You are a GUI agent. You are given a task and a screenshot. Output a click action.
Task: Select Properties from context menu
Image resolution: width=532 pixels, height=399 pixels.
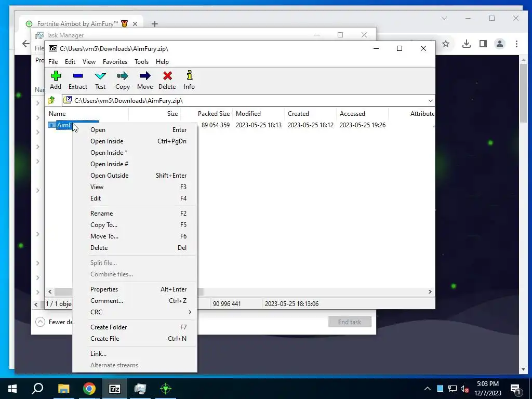pos(135,289)
